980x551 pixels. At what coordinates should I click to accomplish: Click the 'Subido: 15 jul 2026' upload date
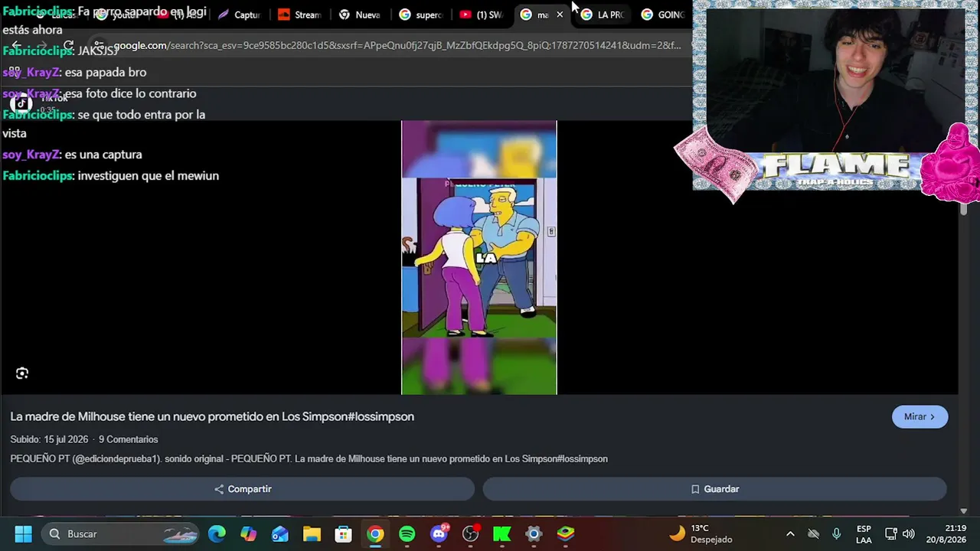coord(49,439)
